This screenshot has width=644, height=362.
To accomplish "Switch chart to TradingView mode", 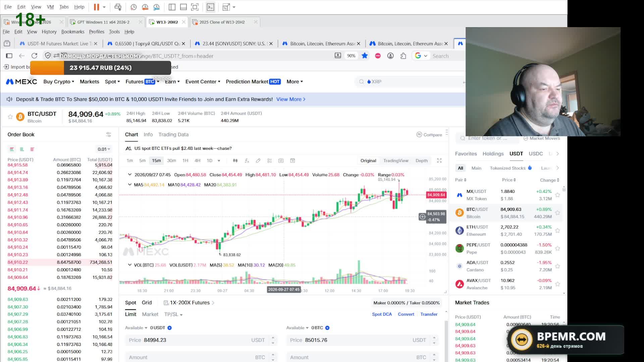I will [x=396, y=161].
